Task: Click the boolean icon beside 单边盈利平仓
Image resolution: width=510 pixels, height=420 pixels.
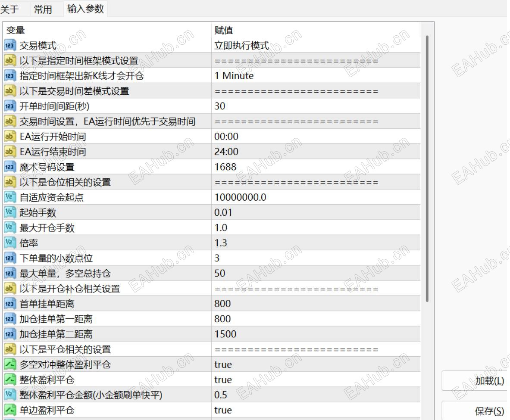Action: point(10,410)
